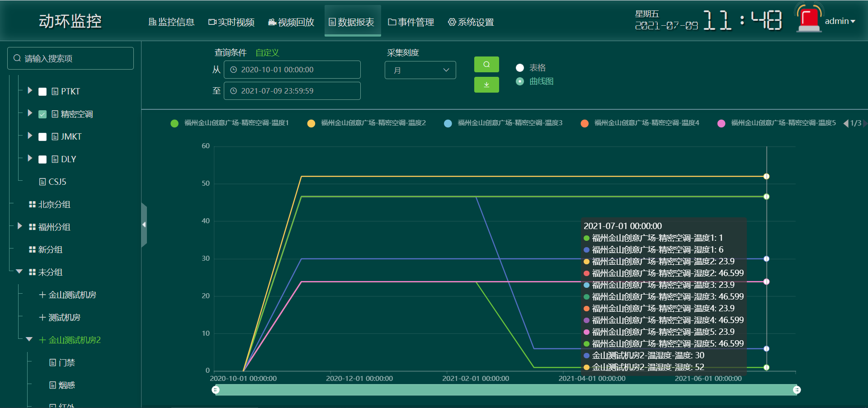This screenshot has height=408, width=868.
Task: Uncheck the 精密空调 checkbox
Action: coord(42,114)
